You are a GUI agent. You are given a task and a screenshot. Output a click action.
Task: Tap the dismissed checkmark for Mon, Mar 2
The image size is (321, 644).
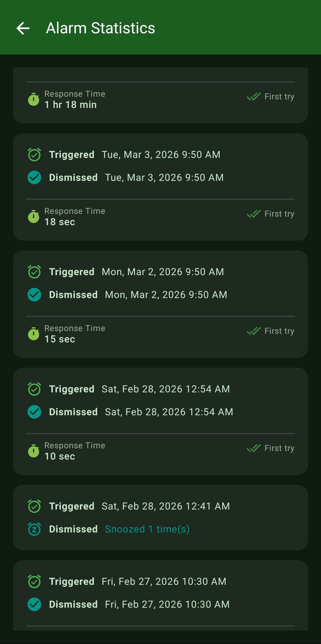point(34,295)
